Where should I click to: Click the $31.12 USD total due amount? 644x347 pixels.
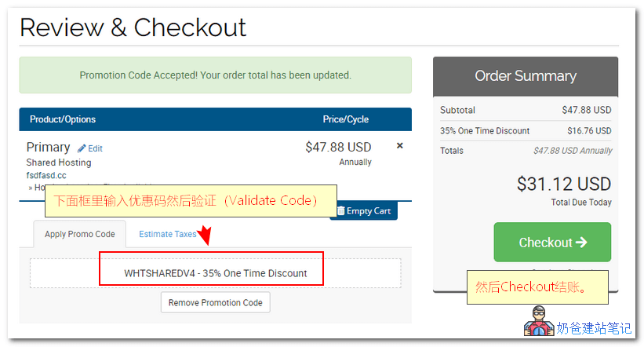click(563, 184)
